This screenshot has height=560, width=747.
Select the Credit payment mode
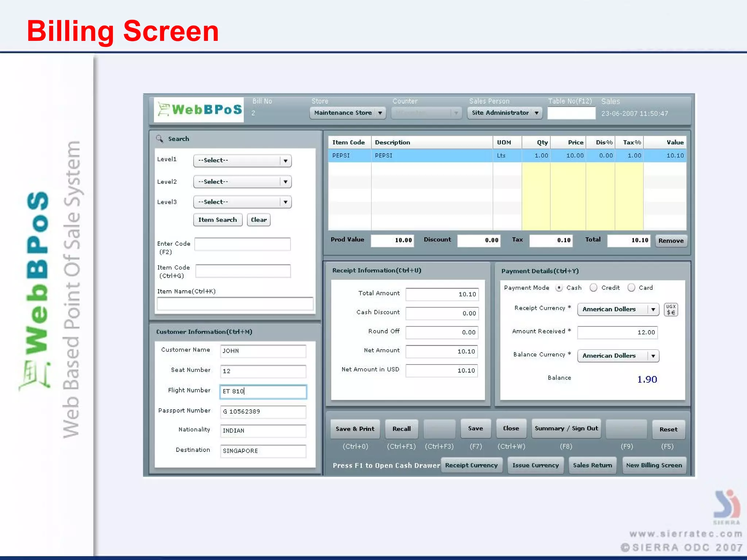click(593, 288)
